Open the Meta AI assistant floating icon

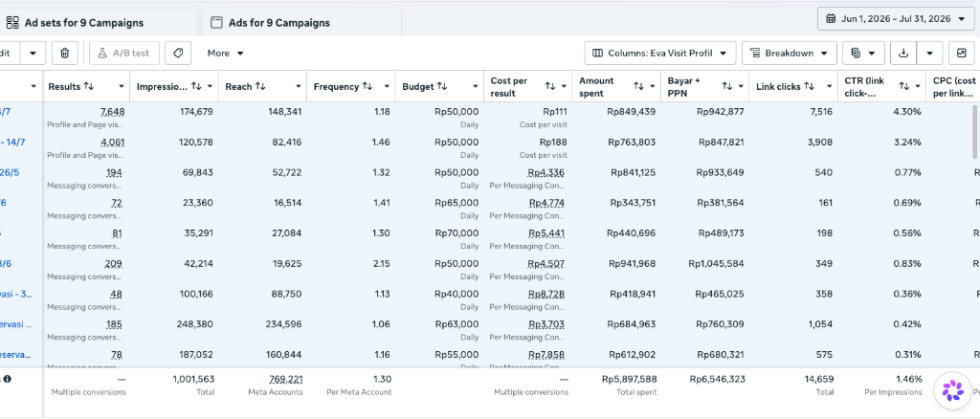click(x=953, y=390)
